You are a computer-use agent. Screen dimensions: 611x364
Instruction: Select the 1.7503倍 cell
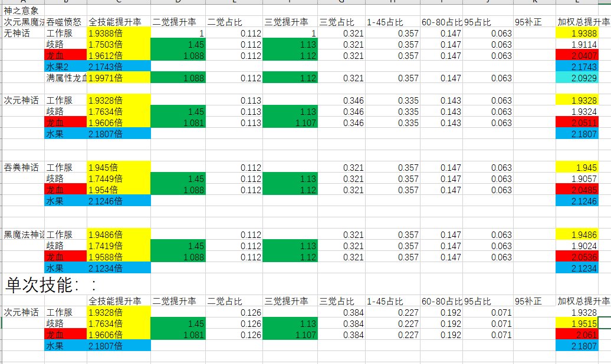(119, 44)
